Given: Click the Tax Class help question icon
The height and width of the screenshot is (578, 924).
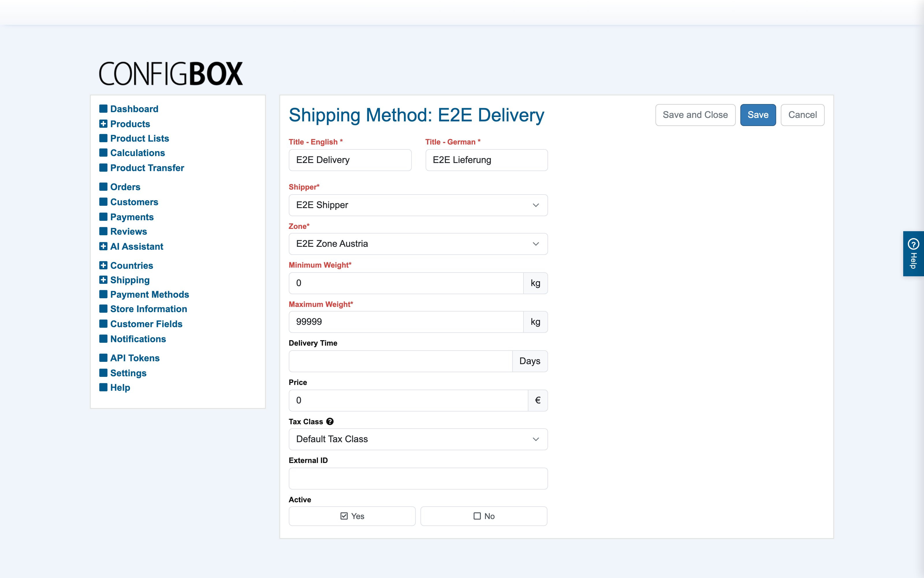Looking at the screenshot, I should (330, 421).
